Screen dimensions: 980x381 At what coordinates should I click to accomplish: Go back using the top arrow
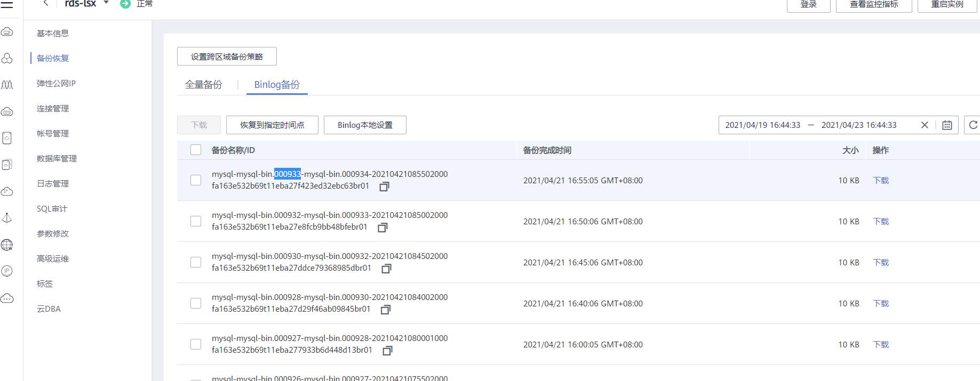46,3
